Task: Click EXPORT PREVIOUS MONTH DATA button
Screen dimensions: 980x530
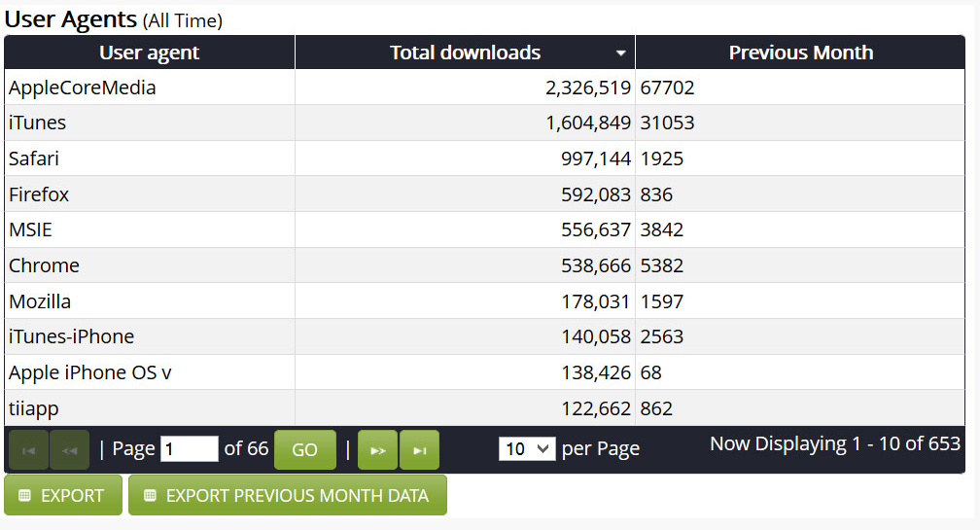Action: coord(288,495)
